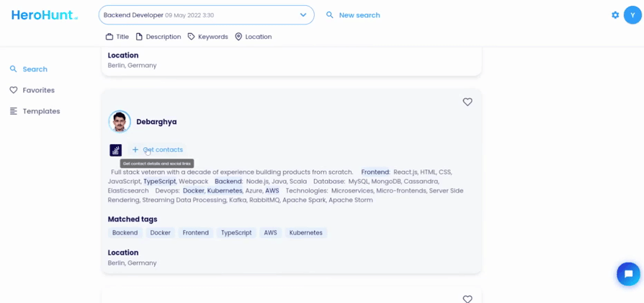The image size is (644, 303).
Task: Go to Favorites in sidebar
Action: point(38,90)
